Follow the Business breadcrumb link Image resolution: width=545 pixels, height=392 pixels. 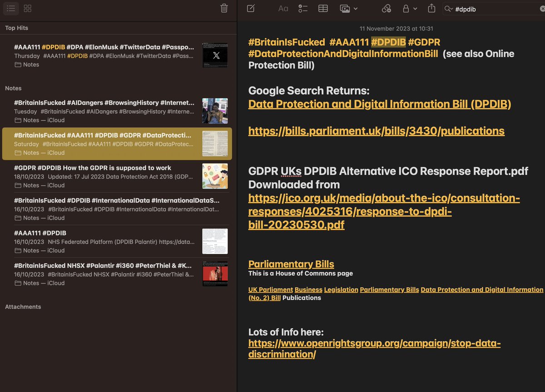308,289
